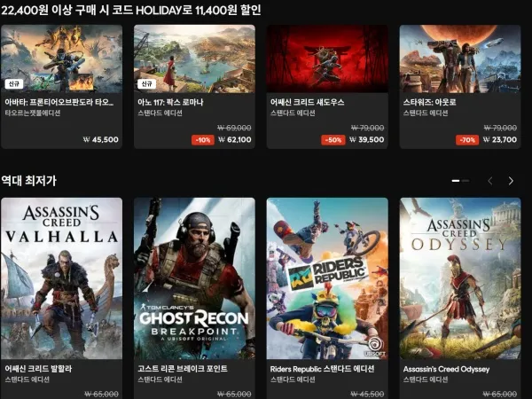Click the -70% discount badge
This screenshot has height=399, width=532.
point(467,140)
